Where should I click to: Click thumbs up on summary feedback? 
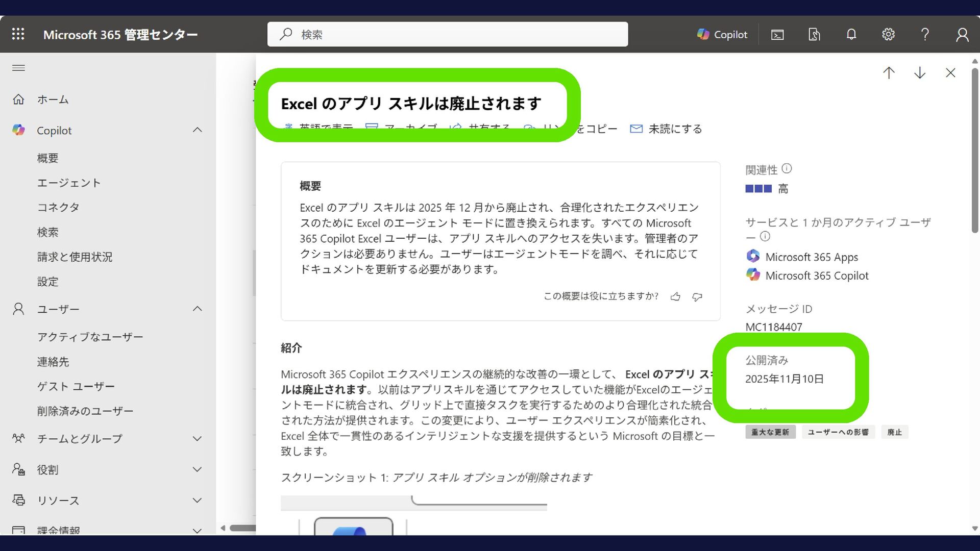coord(675,296)
